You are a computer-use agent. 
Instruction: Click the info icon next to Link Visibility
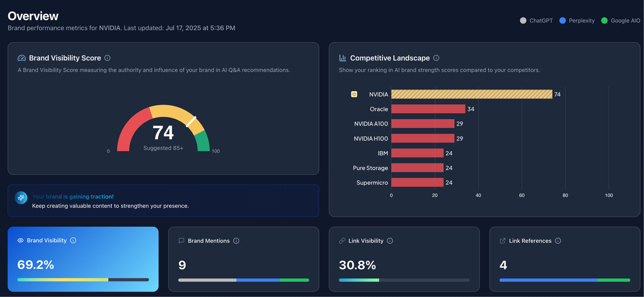click(390, 241)
